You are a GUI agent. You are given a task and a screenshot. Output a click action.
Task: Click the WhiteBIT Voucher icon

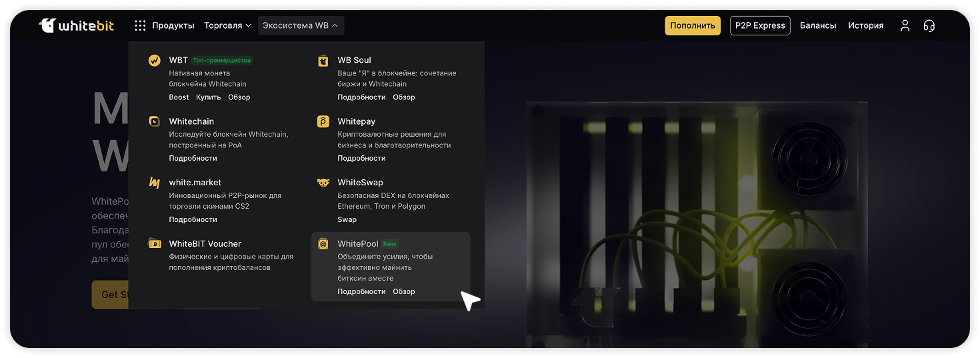pos(155,244)
